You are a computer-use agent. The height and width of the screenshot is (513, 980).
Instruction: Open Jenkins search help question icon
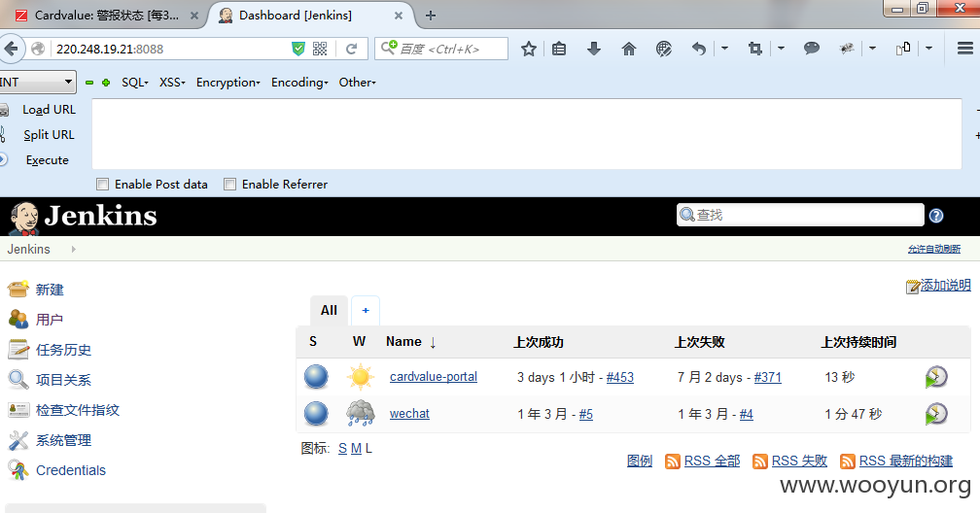[x=935, y=216]
